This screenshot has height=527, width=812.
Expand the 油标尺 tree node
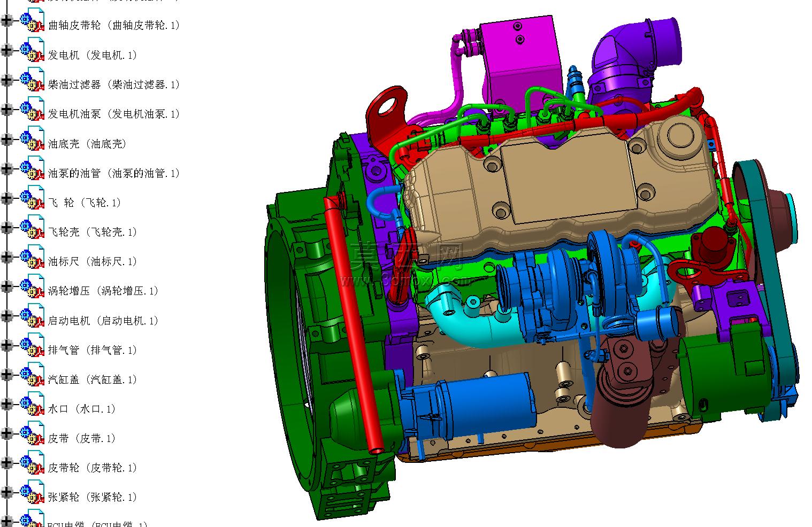click(7, 257)
